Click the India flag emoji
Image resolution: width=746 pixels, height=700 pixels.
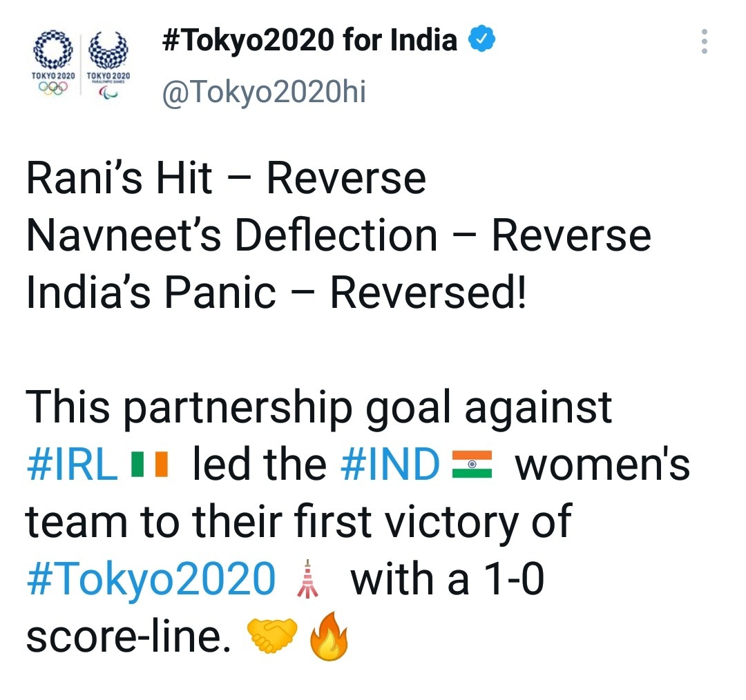[472, 465]
